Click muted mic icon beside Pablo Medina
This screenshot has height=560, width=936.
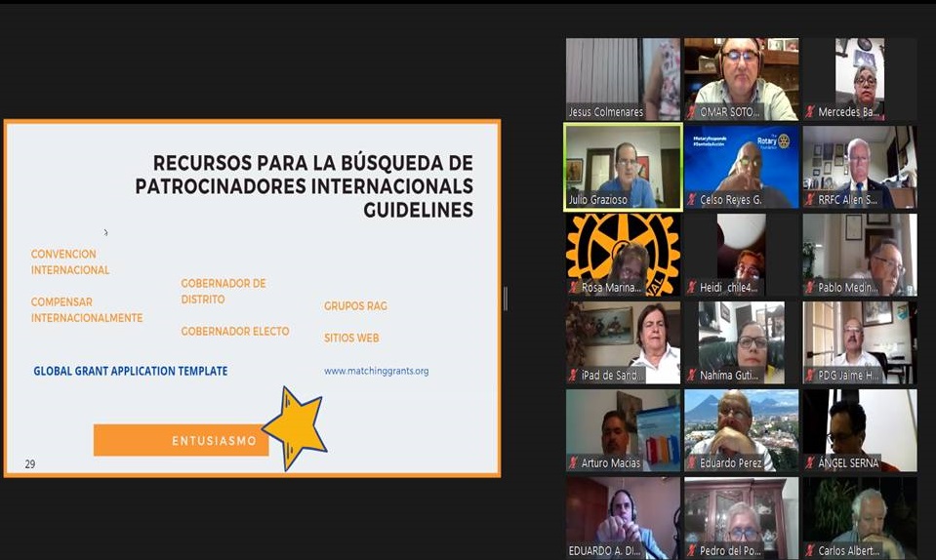click(x=810, y=288)
